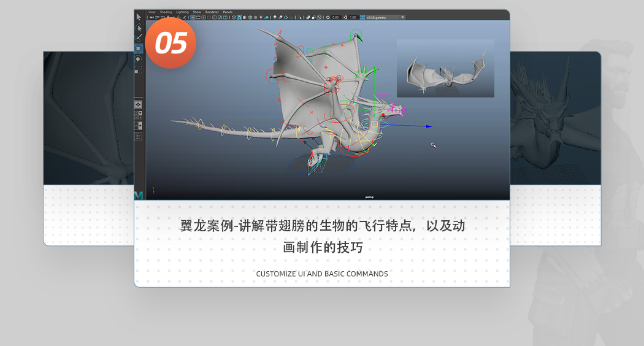This screenshot has height=346, width=644.
Task: Toggle wireframe on shaded icon
Action: point(250,17)
